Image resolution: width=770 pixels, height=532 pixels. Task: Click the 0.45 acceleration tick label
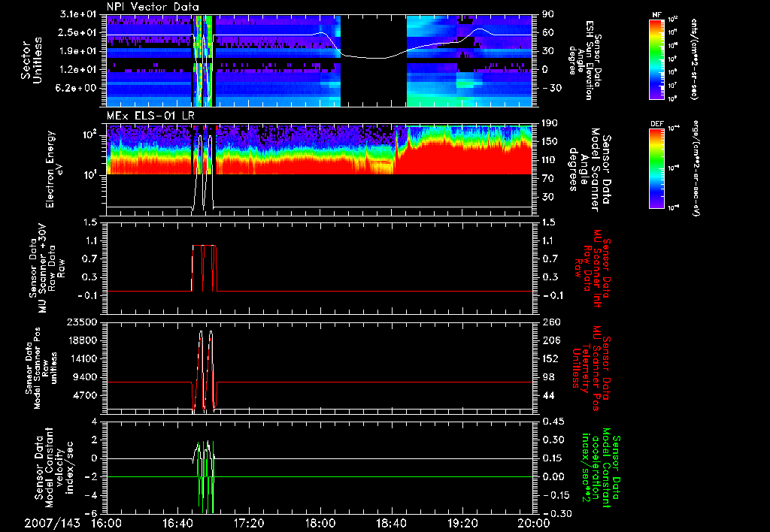pyautogui.click(x=553, y=422)
